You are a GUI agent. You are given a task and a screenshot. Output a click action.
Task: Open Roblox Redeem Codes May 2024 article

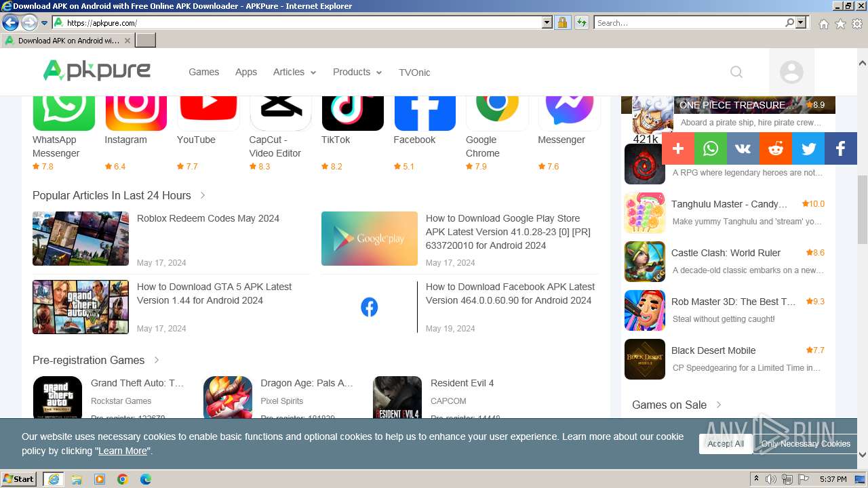208,218
